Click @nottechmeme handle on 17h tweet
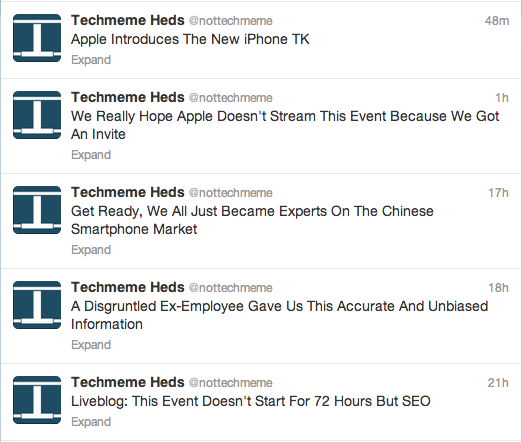 click(231, 193)
